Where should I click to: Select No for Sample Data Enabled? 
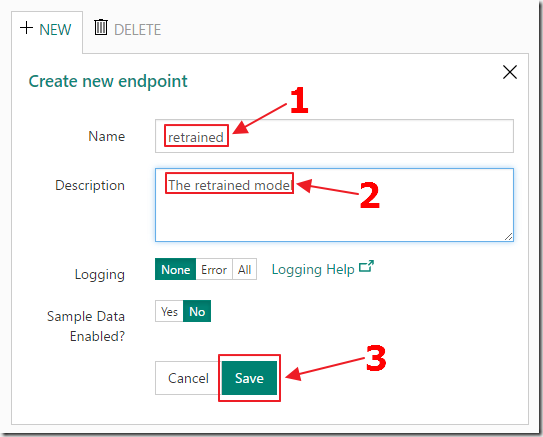[197, 311]
